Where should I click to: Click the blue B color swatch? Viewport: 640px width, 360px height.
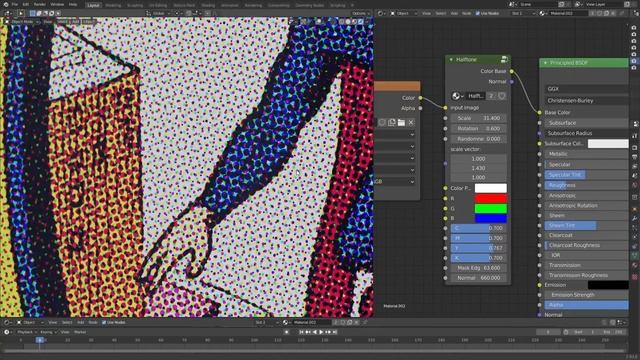click(491, 218)
